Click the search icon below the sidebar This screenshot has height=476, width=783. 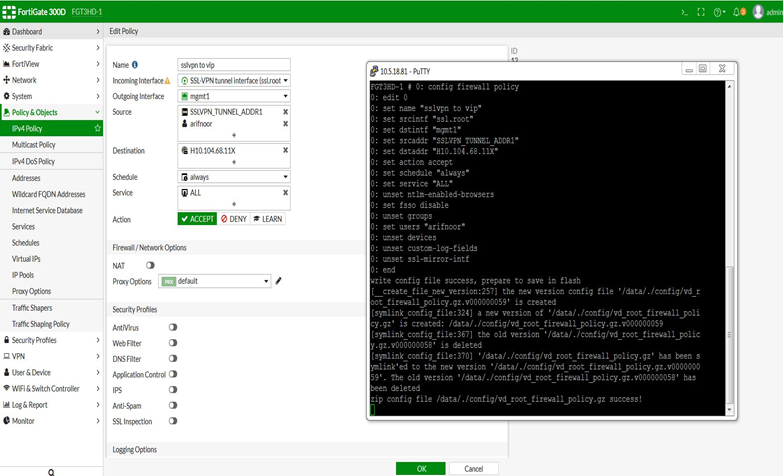pyautogui.click(x=51, y=471)
